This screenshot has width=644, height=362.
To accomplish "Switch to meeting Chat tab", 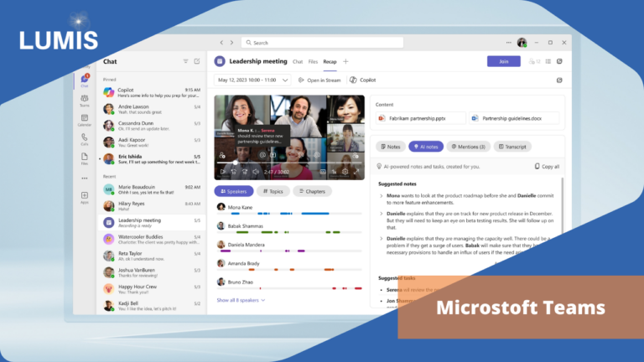I will pos(298,61).
